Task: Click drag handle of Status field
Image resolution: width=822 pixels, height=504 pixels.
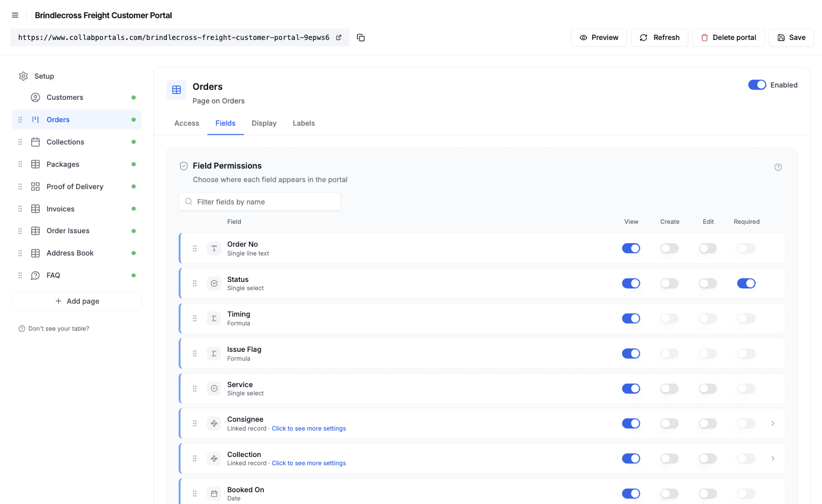Action: (195, 284)
